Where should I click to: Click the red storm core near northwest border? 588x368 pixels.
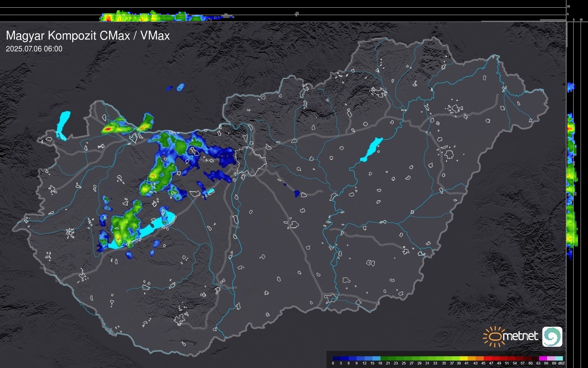click(x=108, y=129)
